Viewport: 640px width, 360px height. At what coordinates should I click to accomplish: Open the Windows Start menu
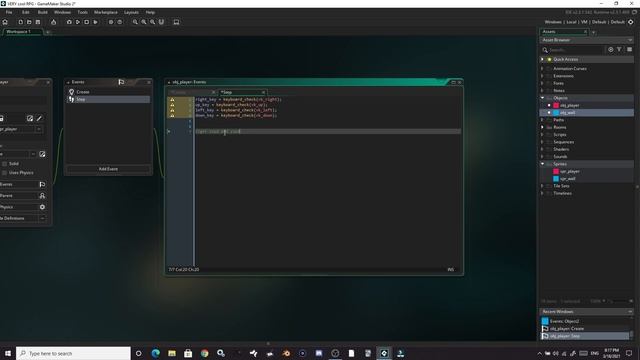(x=8, y=353)
